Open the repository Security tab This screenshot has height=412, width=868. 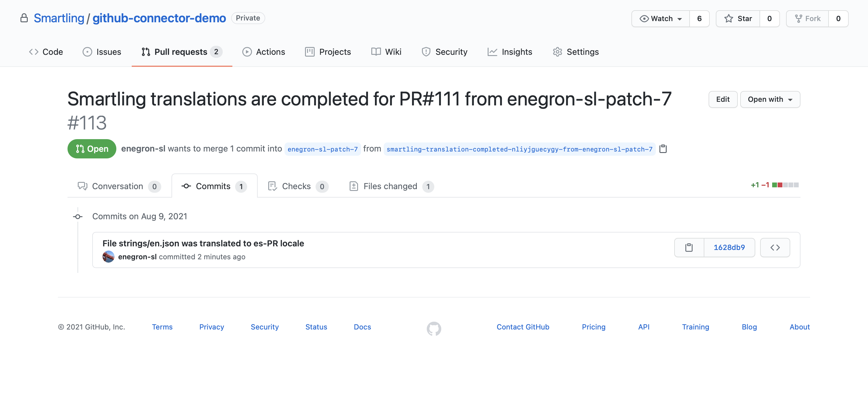pyautogui.click(x=445, y=52)
